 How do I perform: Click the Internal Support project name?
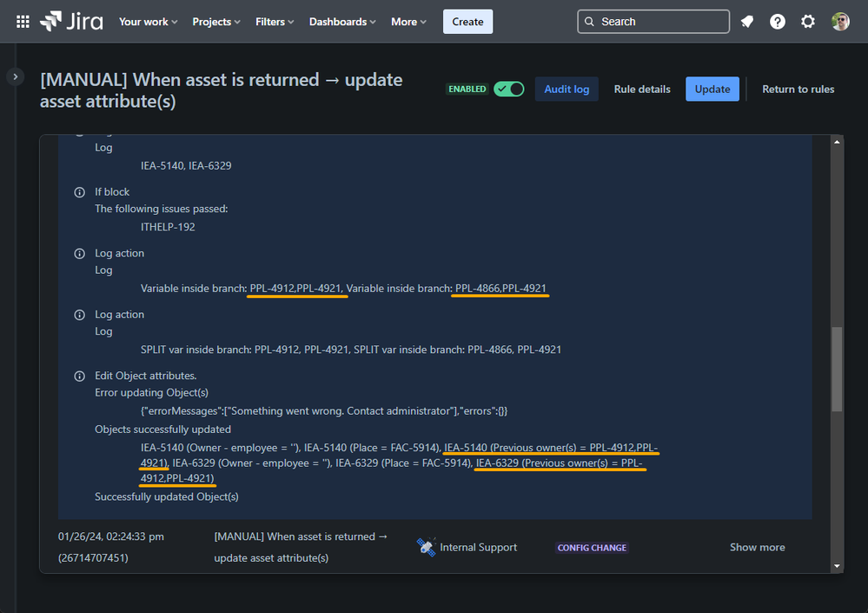point(478,547)
